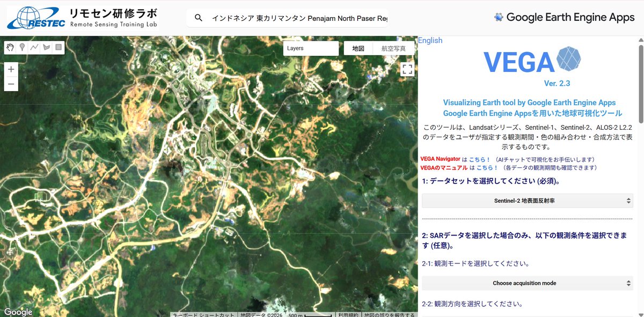
Task: Select the draw line tool
Action: [34, 47]
